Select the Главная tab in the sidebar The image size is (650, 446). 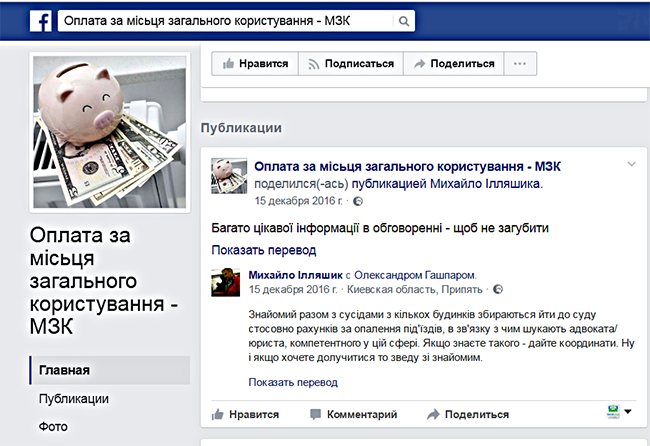click(110, 370)
